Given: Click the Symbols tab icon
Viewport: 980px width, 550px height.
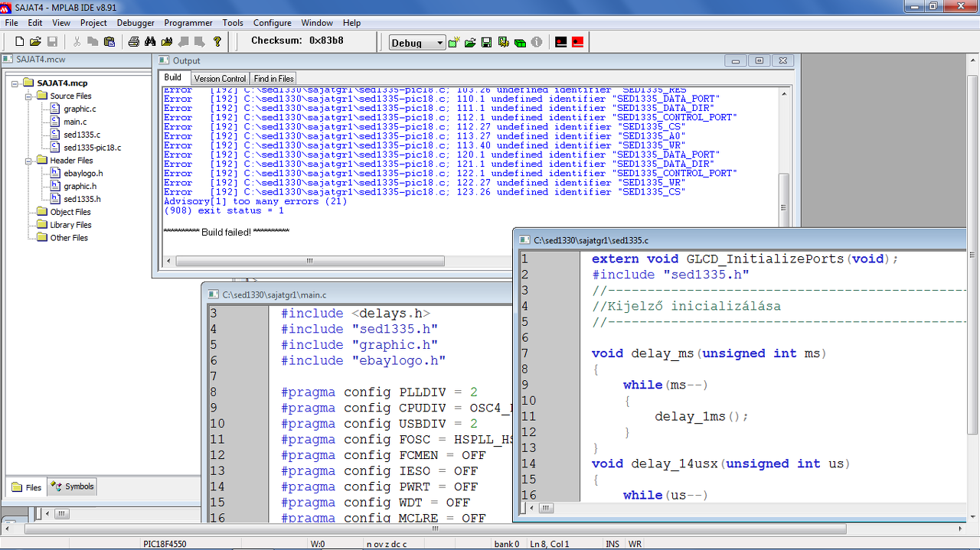Looking at the screenshot, I should [57, 486].
